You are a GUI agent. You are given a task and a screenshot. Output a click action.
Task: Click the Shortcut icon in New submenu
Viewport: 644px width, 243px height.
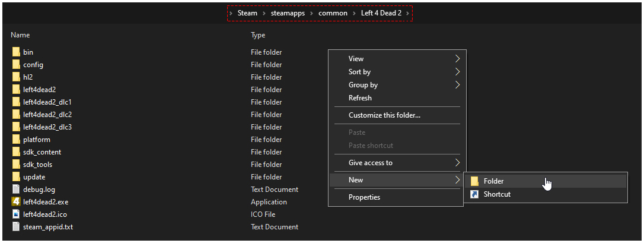[x=474, y=194]
